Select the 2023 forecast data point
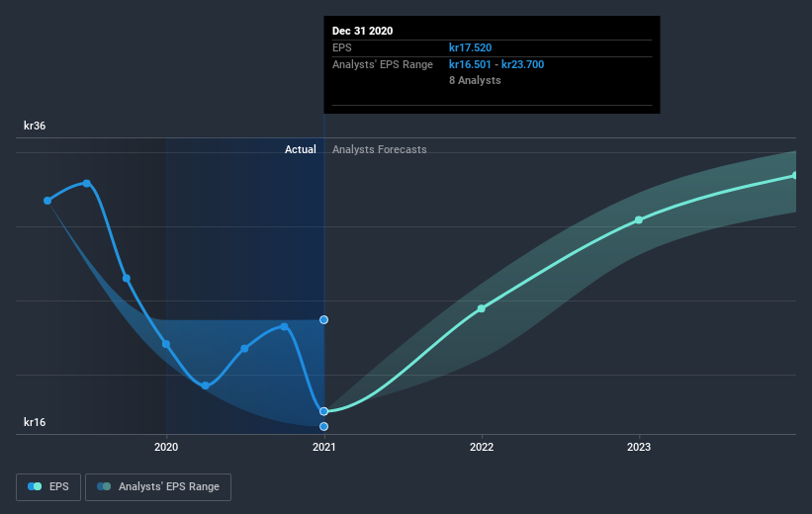 click(x=639, y=220)
